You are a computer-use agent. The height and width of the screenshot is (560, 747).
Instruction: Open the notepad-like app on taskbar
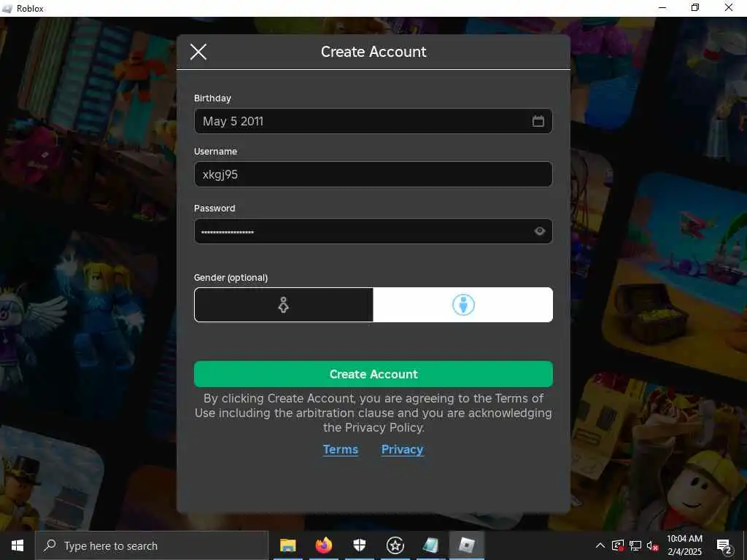(430, 545)
